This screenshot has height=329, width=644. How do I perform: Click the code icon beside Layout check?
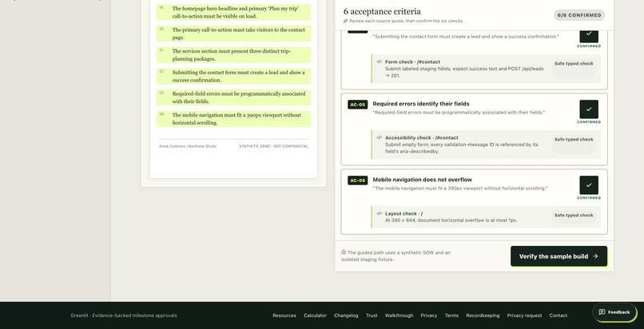(x=379, y=214)
